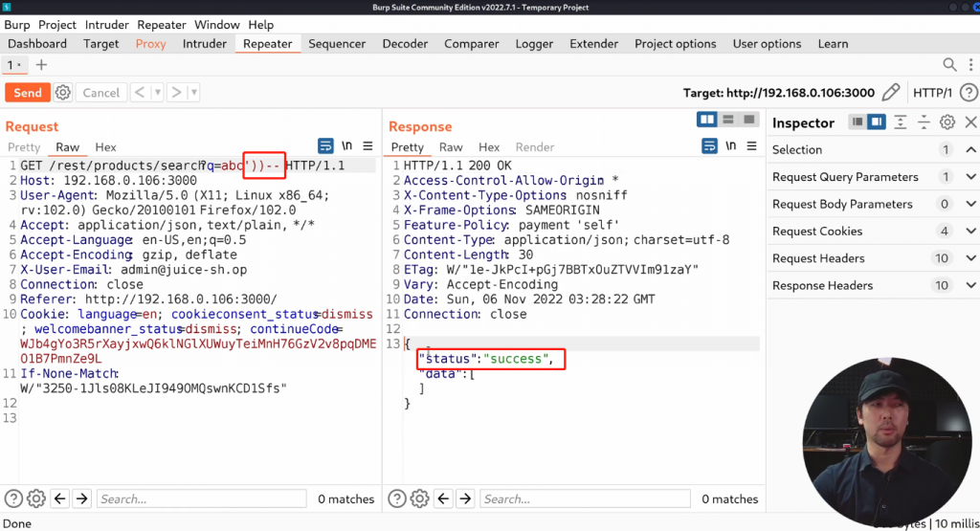The height and width of the screenshot is (531, 980).
Task: Show non-printable chars (\n) in Request pane
Action: pyautogui.click(x=346, y=146)
